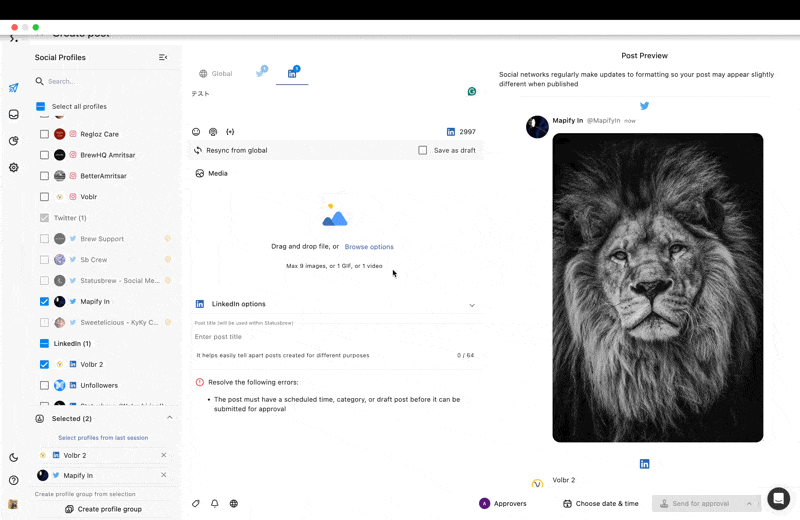Click the Media section label
Screen dimensions: 800x520
(218, 173)
